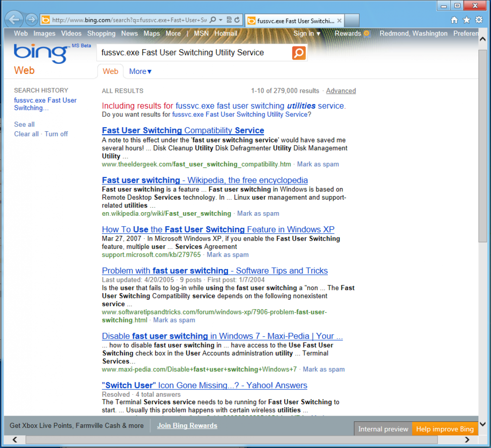Open Problem with fast user switching result
The width and height of the screenshot is (491, 448).
tap(215, 271)
